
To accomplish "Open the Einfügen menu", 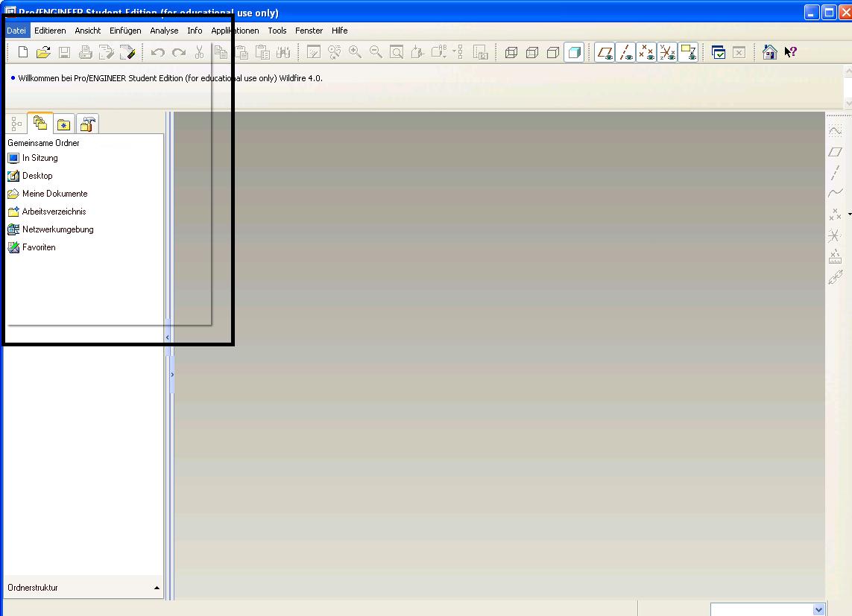I will pos(125,31).
